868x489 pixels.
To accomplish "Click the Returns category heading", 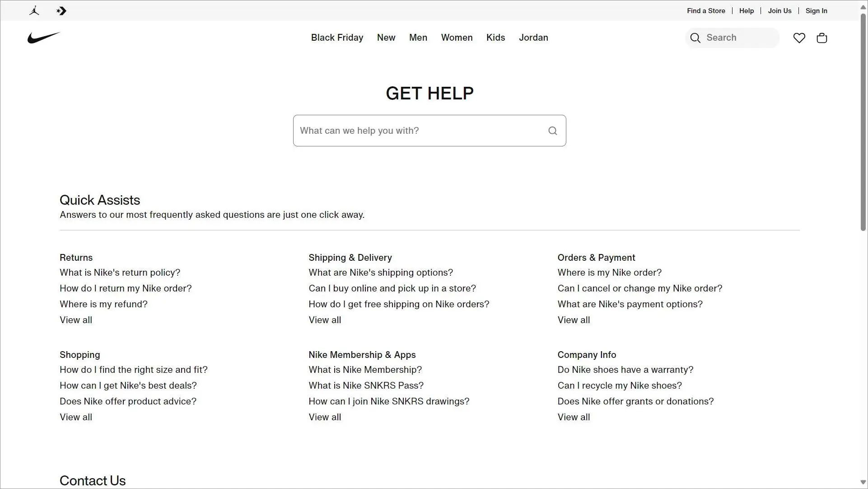I will 76,258.
